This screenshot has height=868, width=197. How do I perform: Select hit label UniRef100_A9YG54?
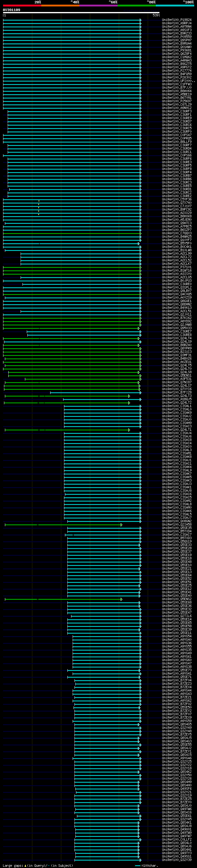tap(177, 636)
